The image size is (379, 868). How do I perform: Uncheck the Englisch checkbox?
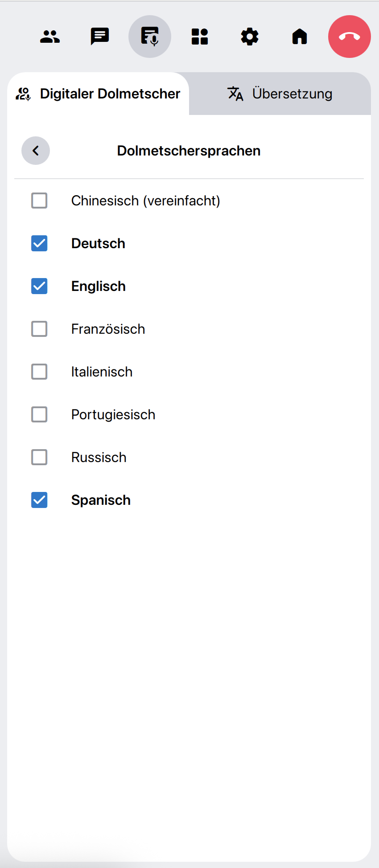tap(39, 286)
